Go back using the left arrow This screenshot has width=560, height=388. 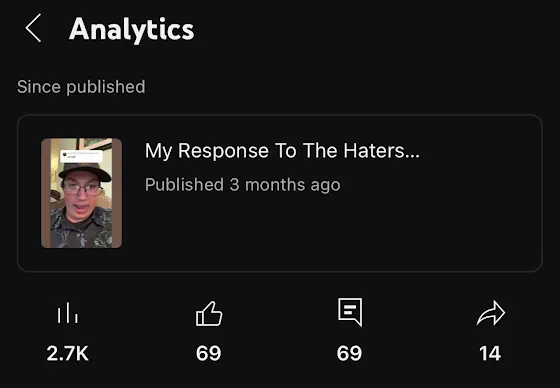[x=33, y=28]
